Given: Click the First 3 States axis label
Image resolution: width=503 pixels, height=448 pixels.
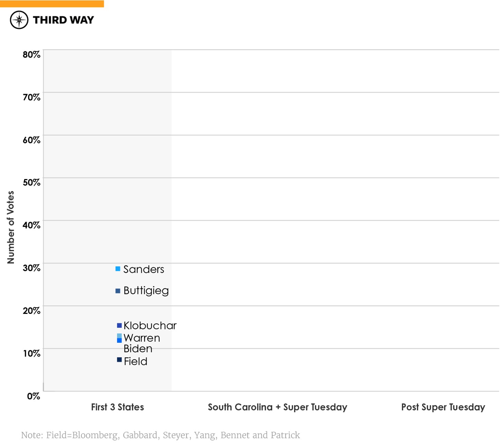Looking at the screenshot, I should point(117,407).
